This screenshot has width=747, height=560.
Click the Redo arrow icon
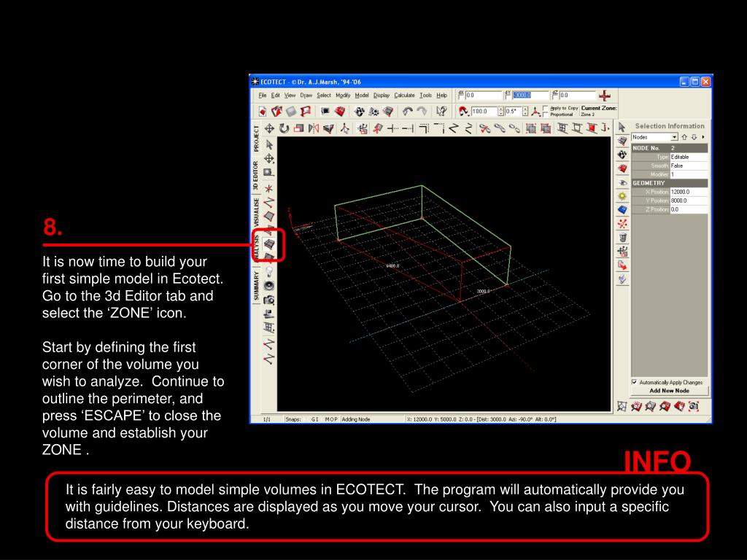coord(422,112)
